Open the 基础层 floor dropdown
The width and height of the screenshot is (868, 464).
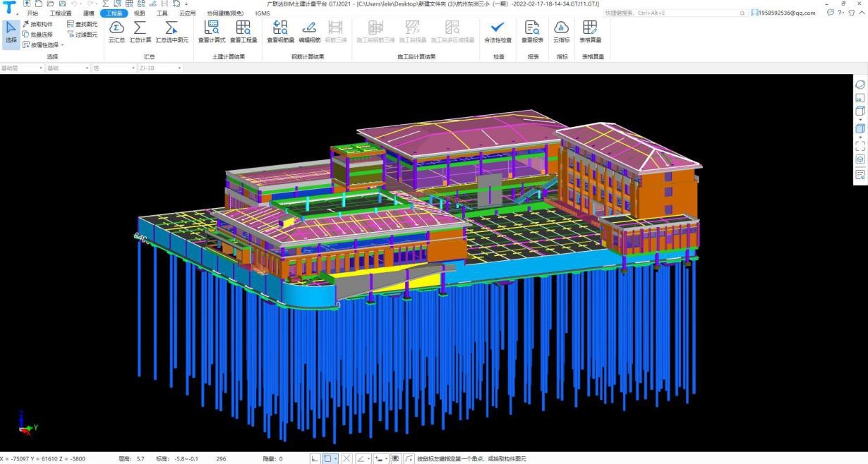click(40, 68)
